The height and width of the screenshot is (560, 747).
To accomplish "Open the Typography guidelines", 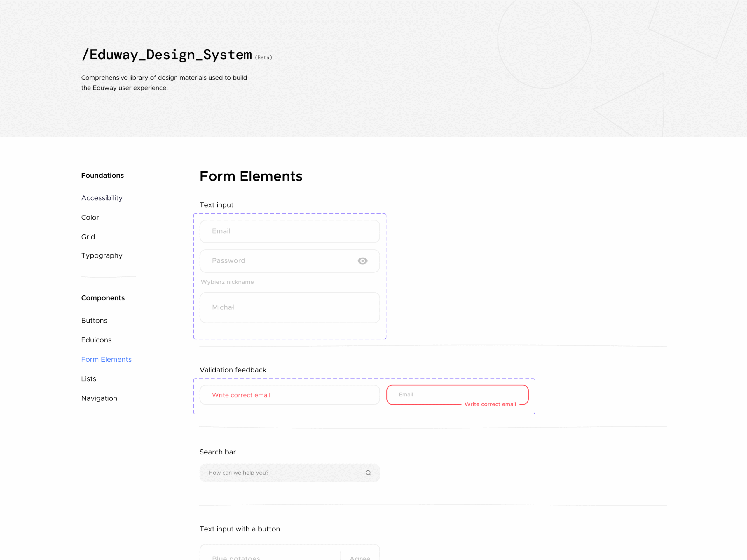I will 102,256.
